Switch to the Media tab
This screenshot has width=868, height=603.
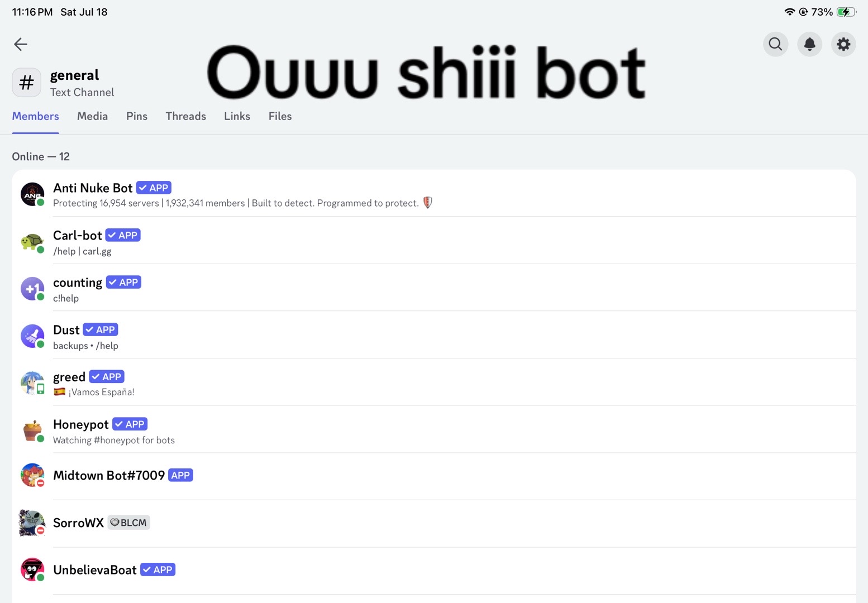(93, 116)
